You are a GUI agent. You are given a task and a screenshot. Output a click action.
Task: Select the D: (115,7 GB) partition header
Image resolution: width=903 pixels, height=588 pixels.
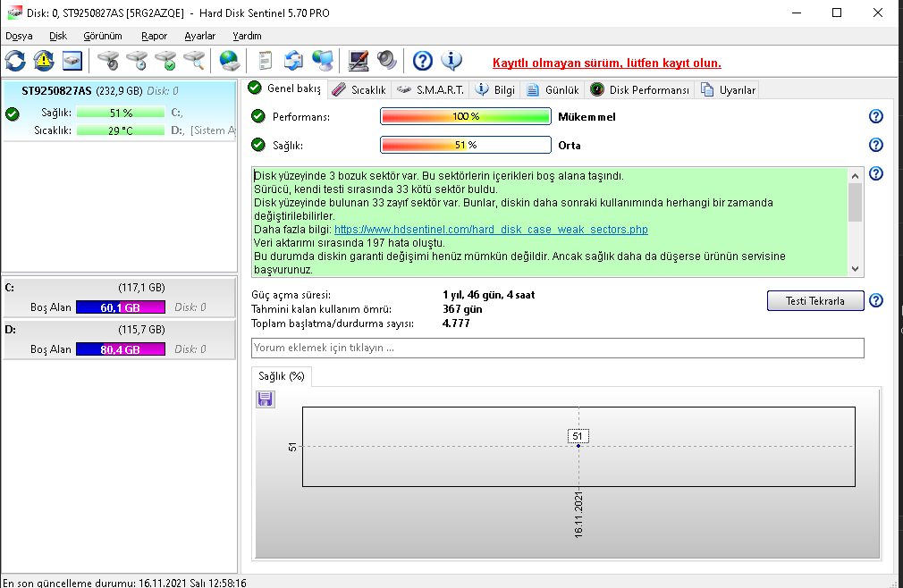119,329
